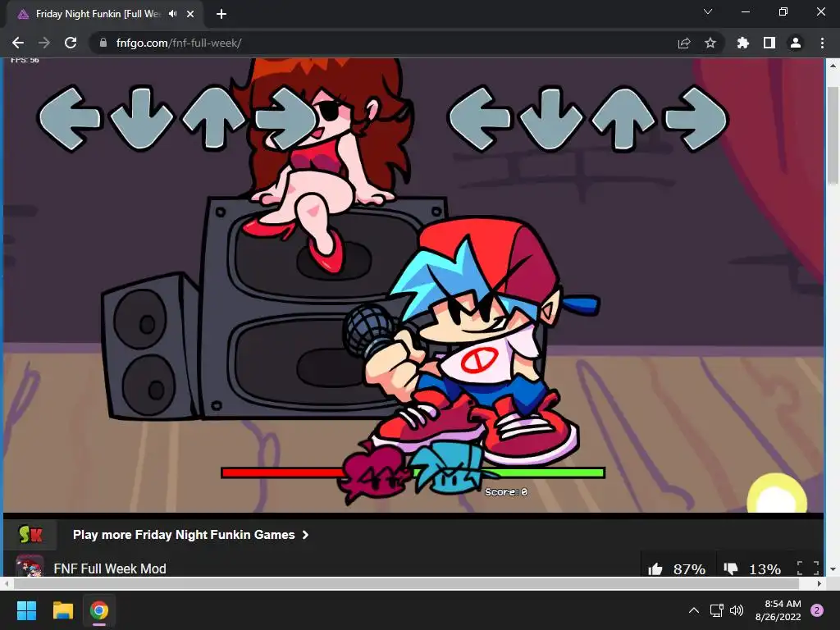840x630 pixels.
Task: Click the FPS counter text
Action: point(25,60)
